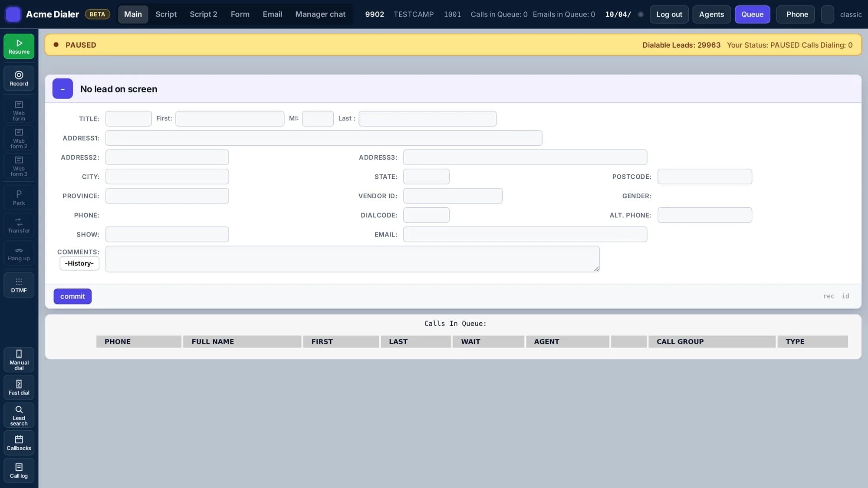Click the commit button
Screen dimensions: 868x488
point(72,296)
